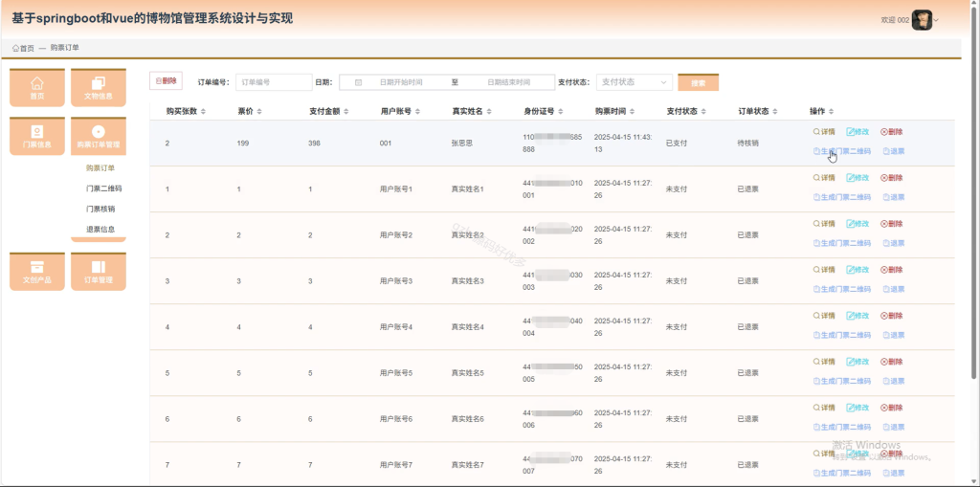Click 删除 for 真实姓名3 row
This screenshot has width=980, height=487.
pyautogui.click(x=891, y=270)
